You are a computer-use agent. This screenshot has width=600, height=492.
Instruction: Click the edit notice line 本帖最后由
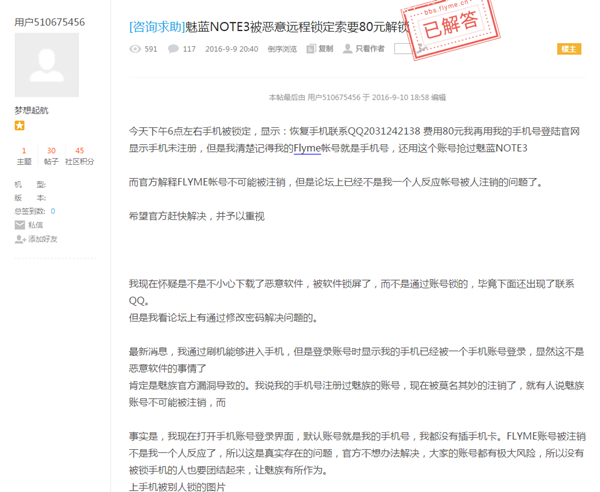pyautogui.click(x=357, y=97)
